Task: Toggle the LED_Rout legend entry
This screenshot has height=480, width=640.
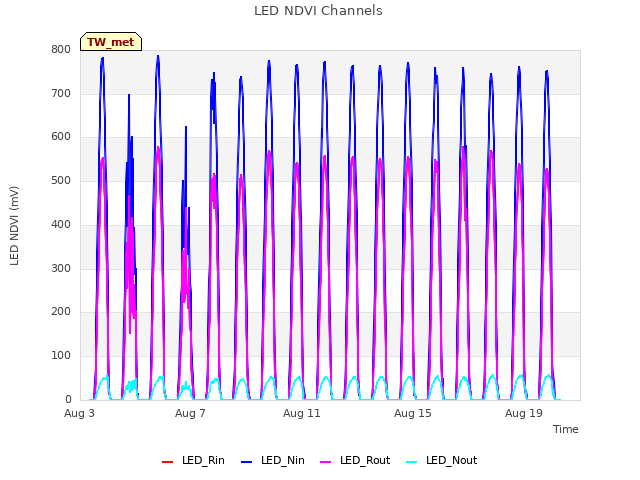Action: (x=355, y=460)
